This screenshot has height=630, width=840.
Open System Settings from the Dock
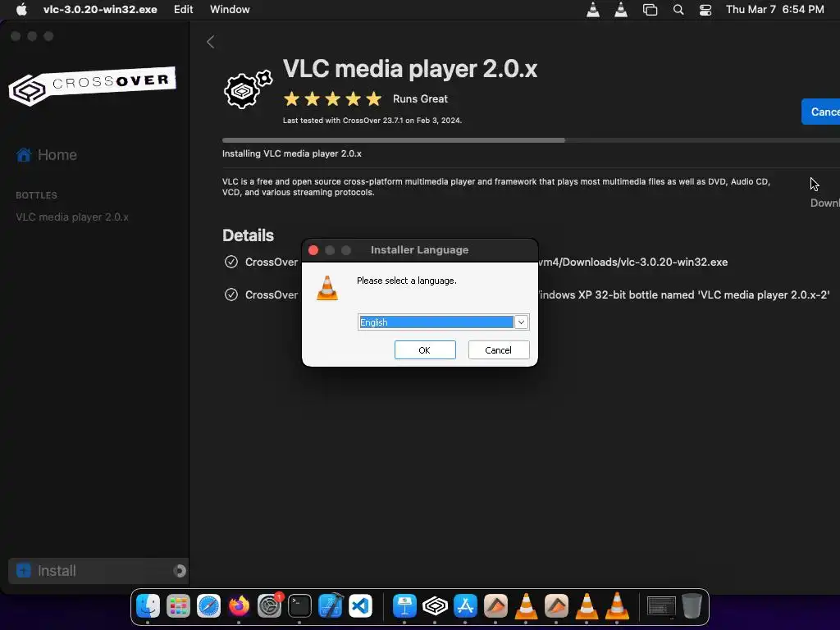coord(269,606)
